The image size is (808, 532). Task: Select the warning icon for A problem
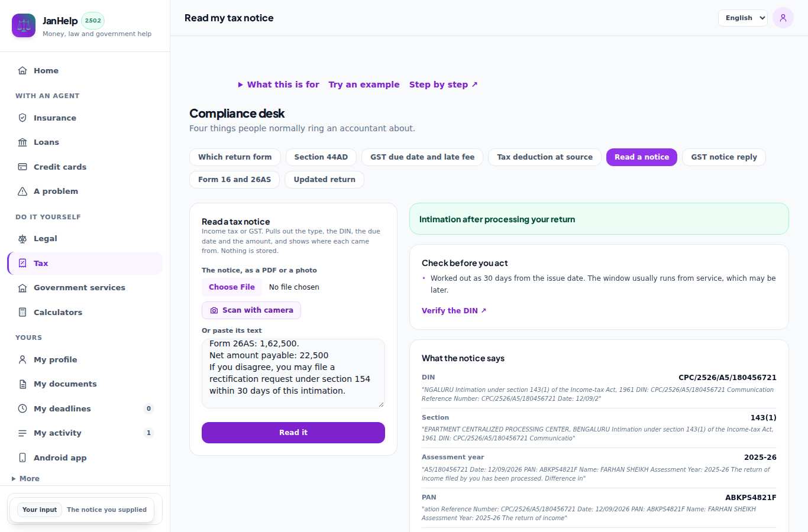[x=22, y=191]
